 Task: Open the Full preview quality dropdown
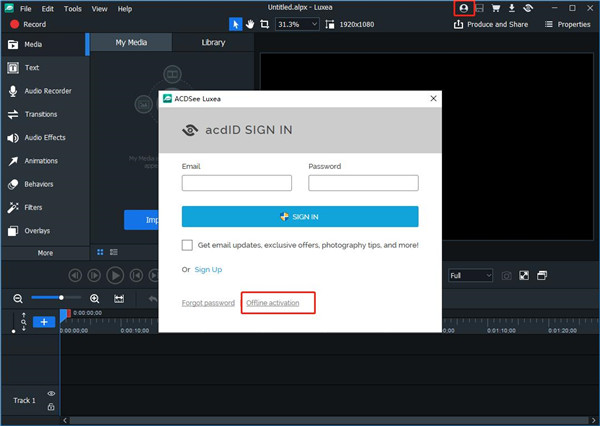point(470,276)
